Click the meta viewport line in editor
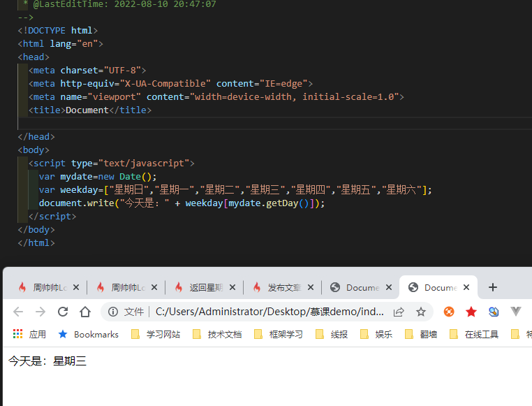 (216, 96)
